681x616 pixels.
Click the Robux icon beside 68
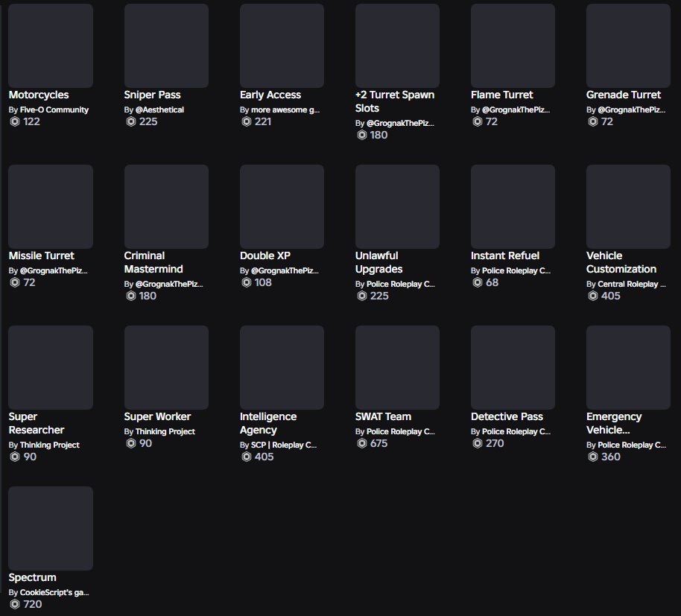pos(478,282)
